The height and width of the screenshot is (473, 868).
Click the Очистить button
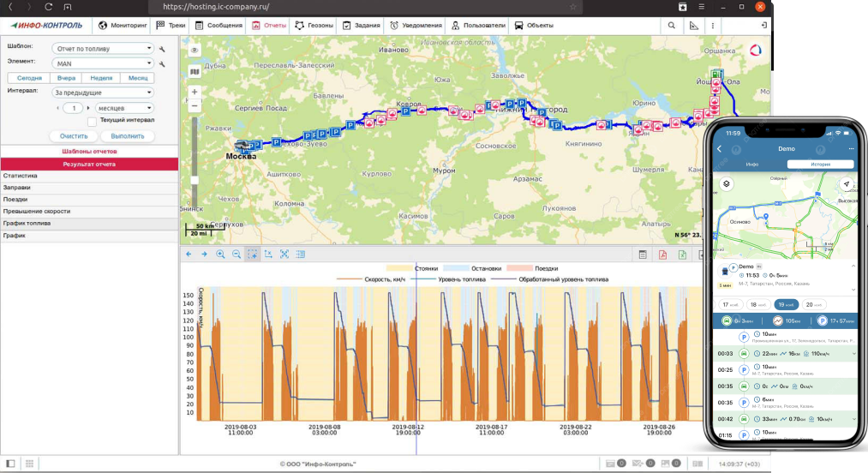(x=74, y=136)
